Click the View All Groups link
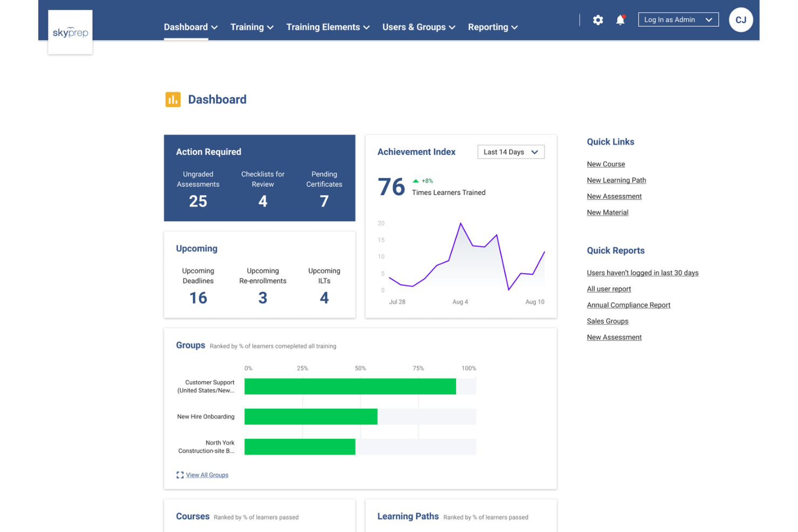Image resolution: width=798 pixels, height=532 pixels. (x=207, y=475)
